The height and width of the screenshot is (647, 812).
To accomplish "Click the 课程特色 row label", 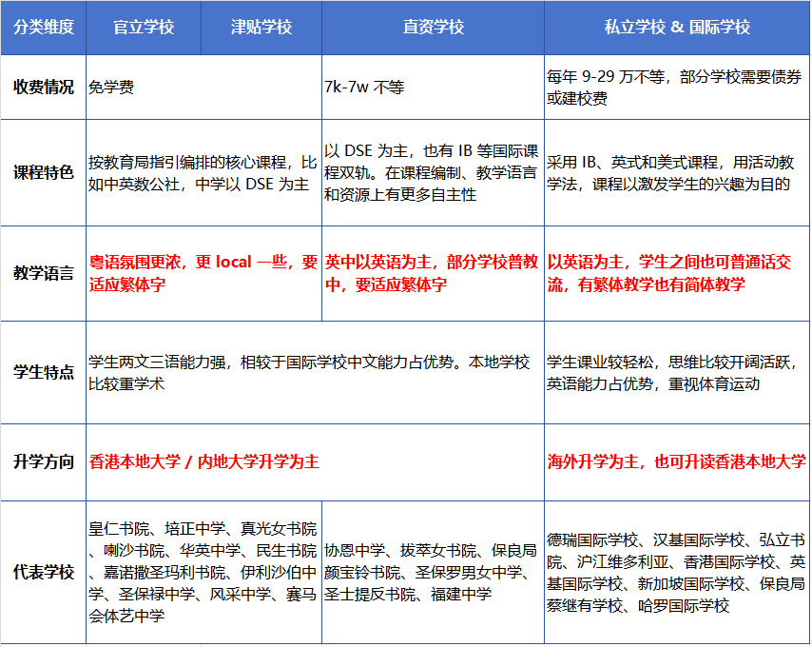I will pos(45,176).
